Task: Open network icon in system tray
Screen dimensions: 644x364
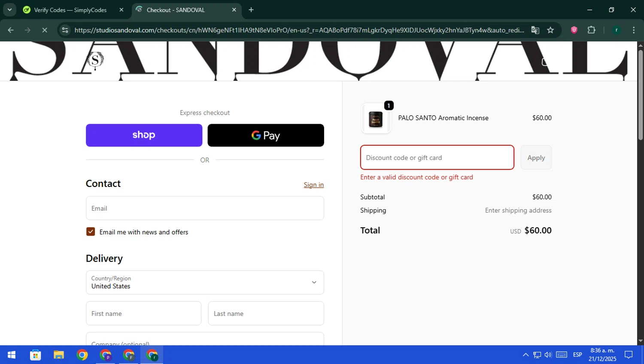Action: tap(537, 355)
